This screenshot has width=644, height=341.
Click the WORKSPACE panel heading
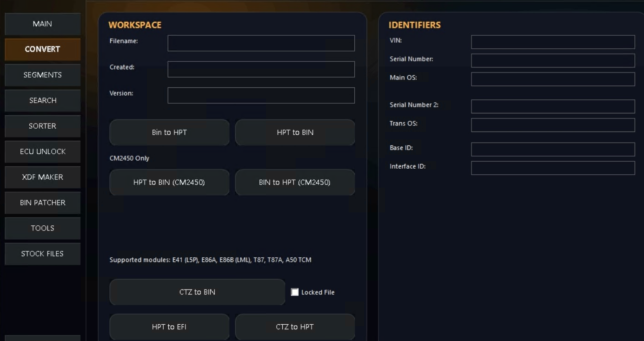click(135, 25)
